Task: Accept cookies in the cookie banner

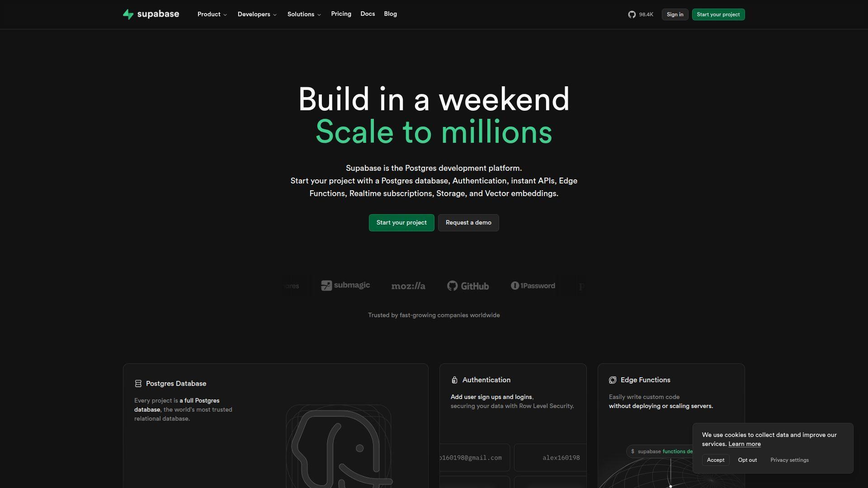Action: 715,460
